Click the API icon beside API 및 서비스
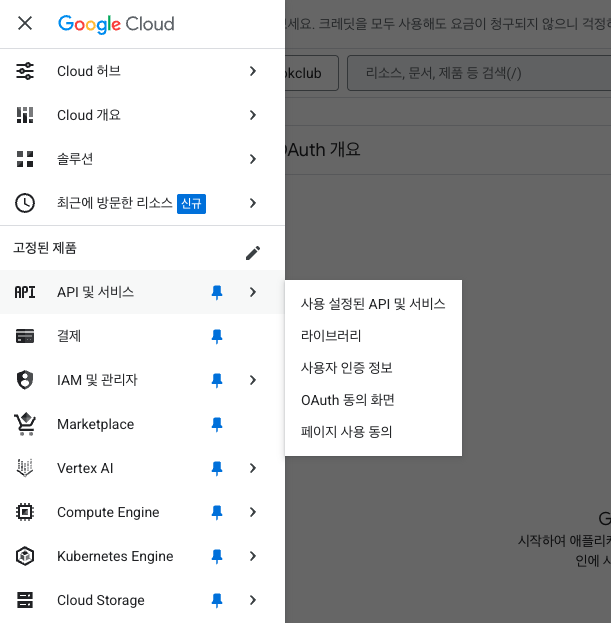611x623 pixels. (25, 292)
